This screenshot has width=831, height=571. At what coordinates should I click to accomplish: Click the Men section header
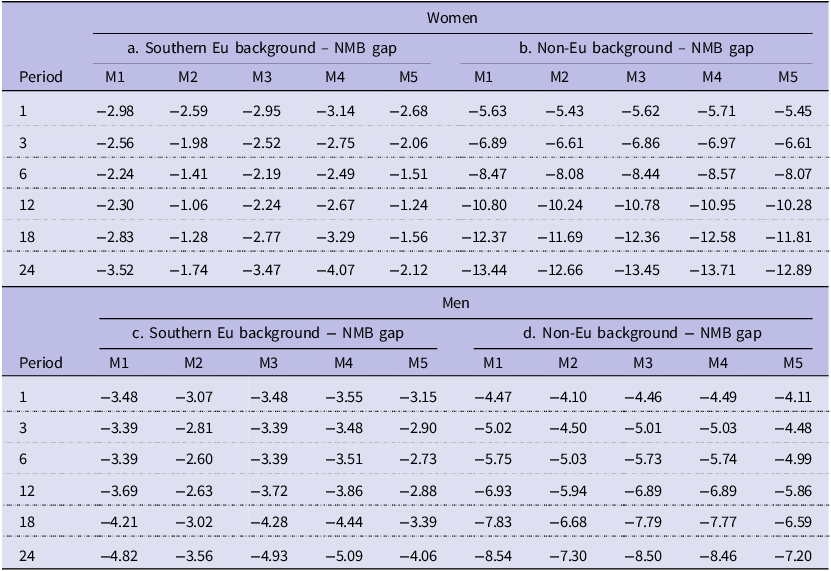point(456,303)
